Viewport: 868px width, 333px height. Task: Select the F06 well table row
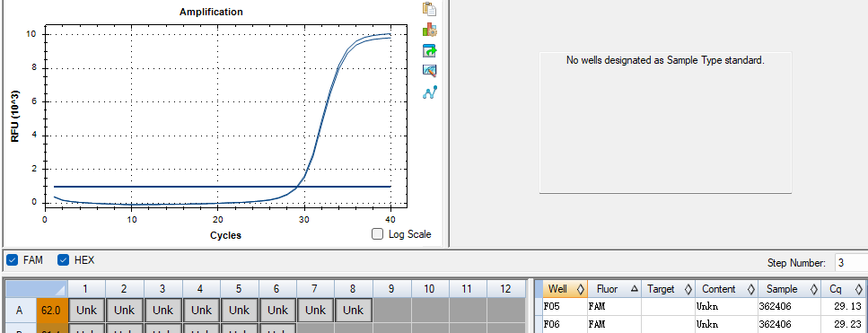pos(704,324)
